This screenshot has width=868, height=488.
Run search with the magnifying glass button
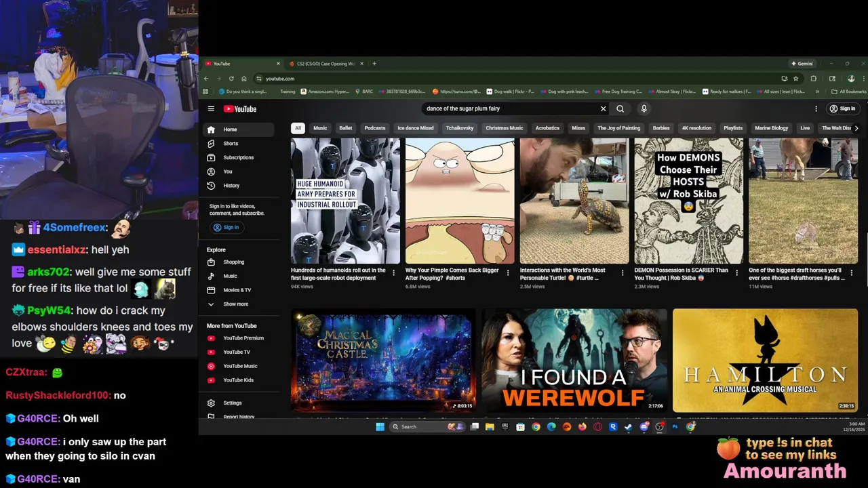[x=620, y=108]
